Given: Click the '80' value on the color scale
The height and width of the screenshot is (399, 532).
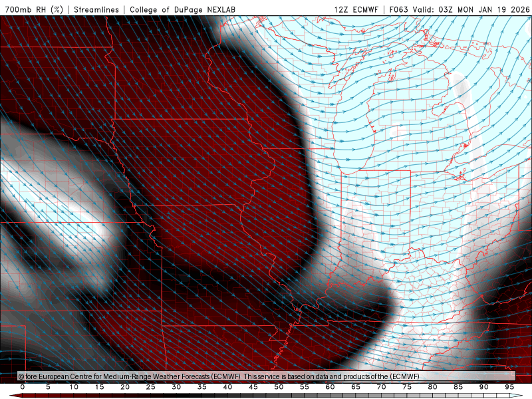Looking at the screenshot, I should pyautogui.click(x=432, y=387).
